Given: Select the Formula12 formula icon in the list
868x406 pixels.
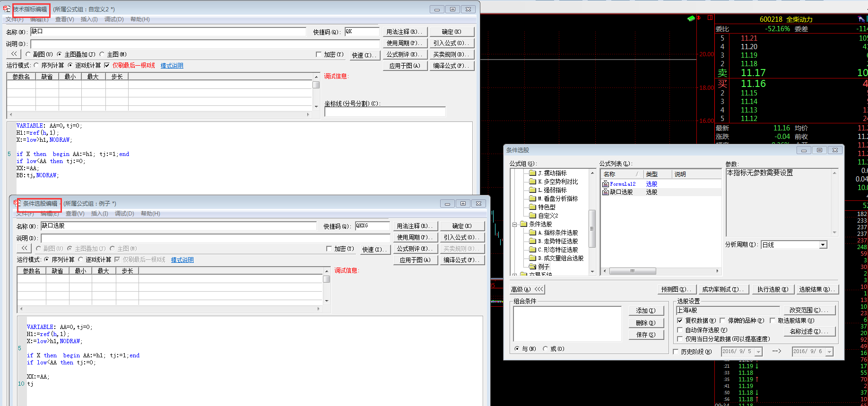Looking at the screenshot, I should pyautogui.click(x=605, y=184).
